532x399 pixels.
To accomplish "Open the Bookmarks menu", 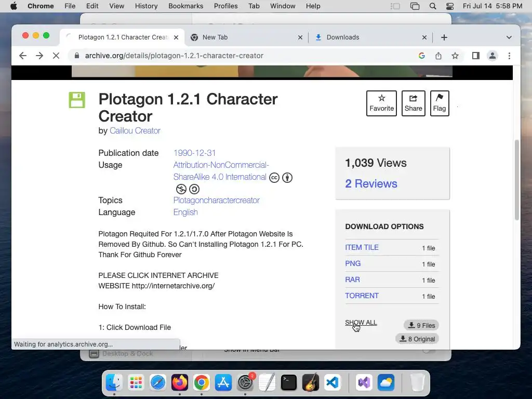I will click(x=185, y=6).
